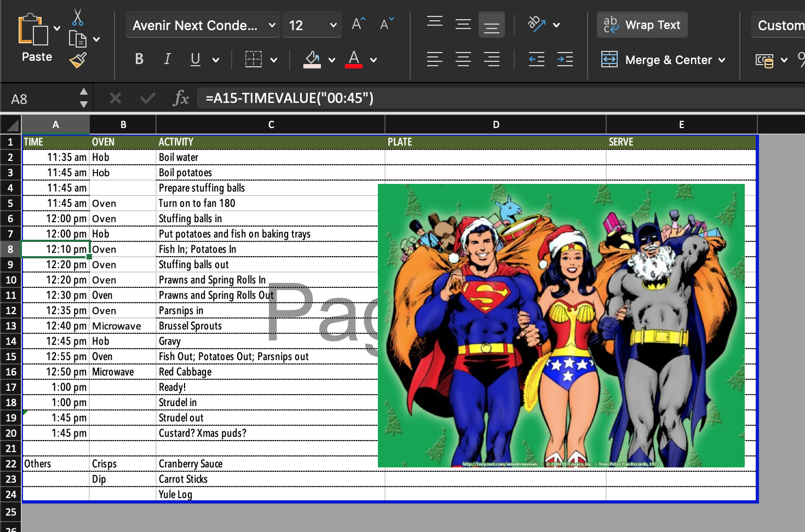Open font color dropdown arrow
Viewport: 805px width, 532px height.
tap(373, 60)
